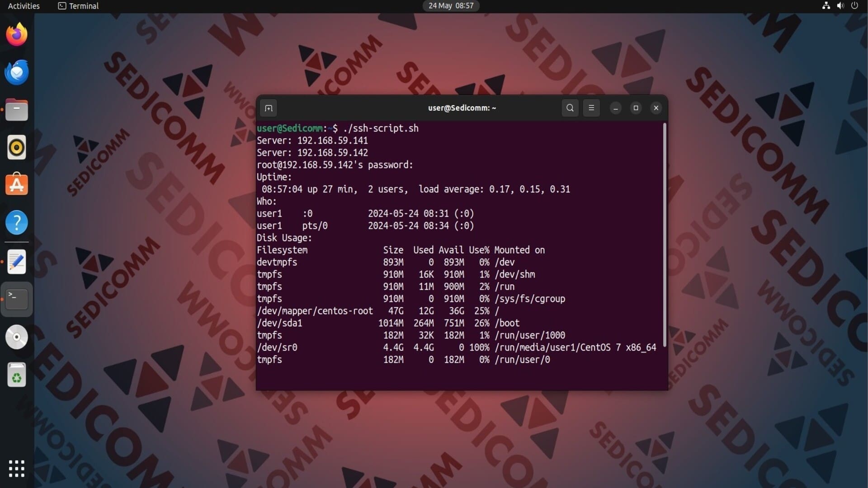Click the terminal search icon
Image resolution: width=868 pixels, height=488 pixels.
(570, 108)
